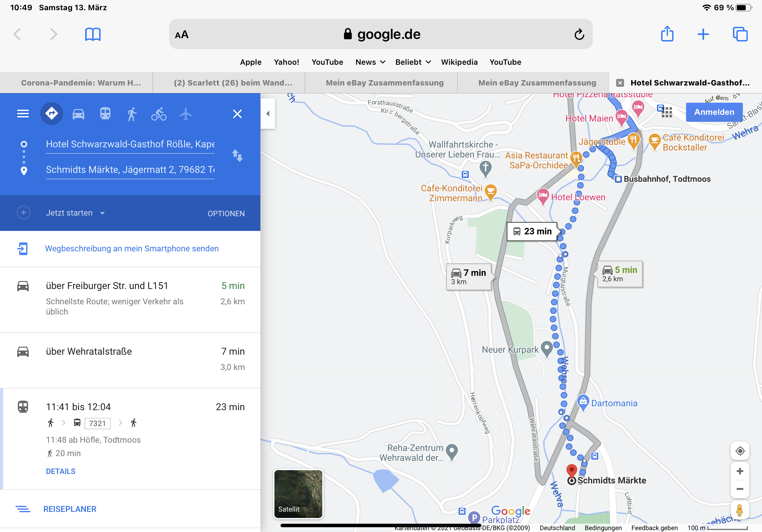Click the 7 min car route label
The height and width of the screenshot is (532, 762).
pyautogui.click(x=469, y=277)
